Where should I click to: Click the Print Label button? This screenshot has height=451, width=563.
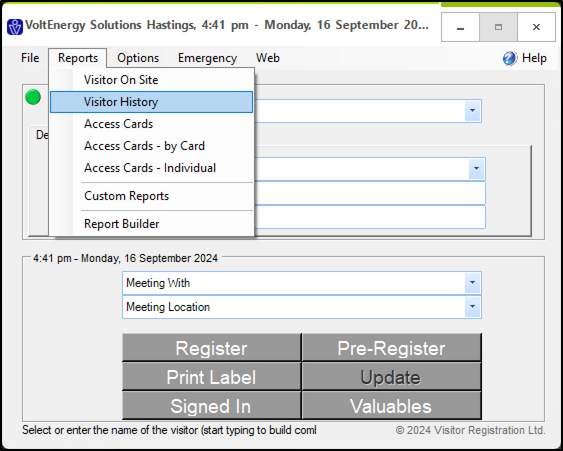pyautogui.click(x=211, y=377)
